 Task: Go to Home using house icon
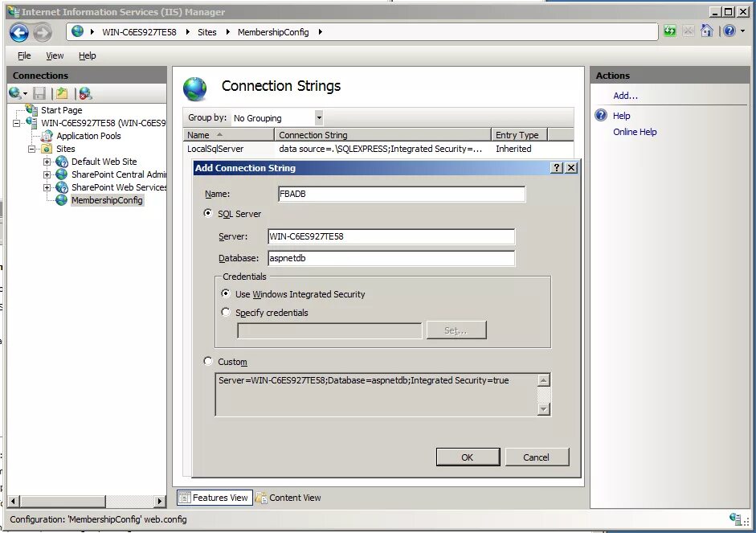pyautogui.click(x=707, y=31)
